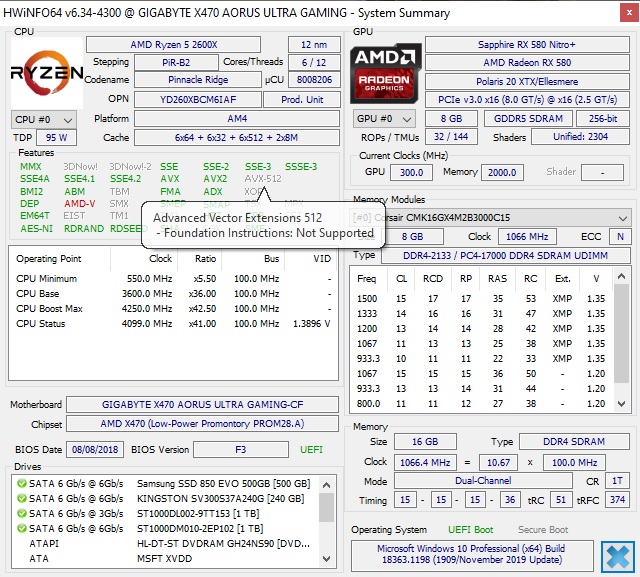Click the Dual-Channel mode field
The image size is (640, 577).
[x=483, y=481]
